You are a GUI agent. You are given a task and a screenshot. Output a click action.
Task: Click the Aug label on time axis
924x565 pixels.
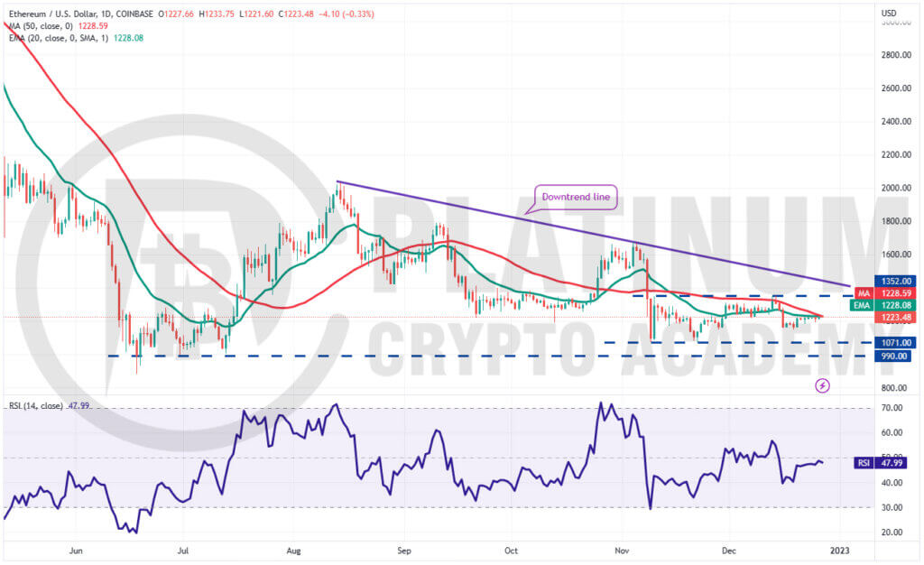pyautogui.click(x=293, y=551)
